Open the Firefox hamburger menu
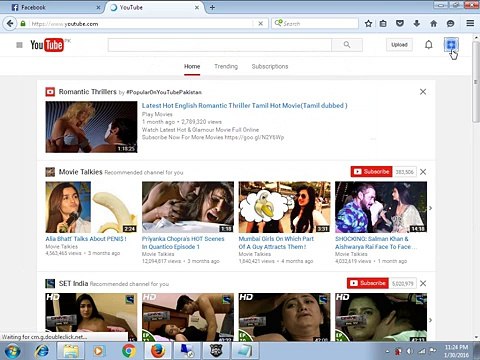The width and height of the screenshot is (480, 360). pos(470,23)
